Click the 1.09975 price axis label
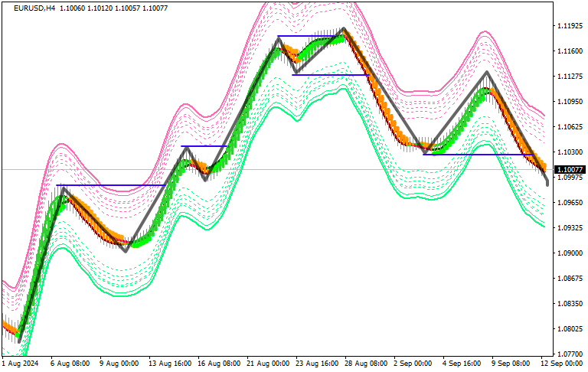Screen dimensions: 588x372 click(570, 178)
